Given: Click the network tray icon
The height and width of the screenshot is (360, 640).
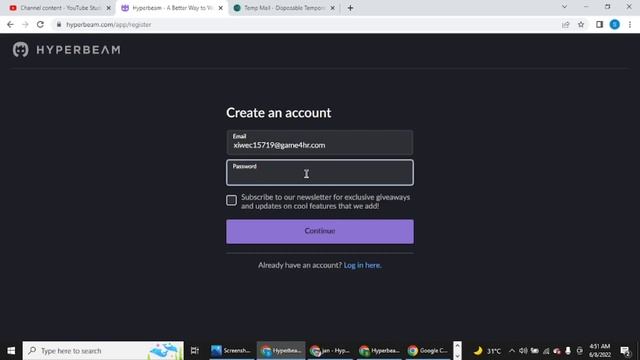Looking at the screenshot, I should (x=546, y=351).
